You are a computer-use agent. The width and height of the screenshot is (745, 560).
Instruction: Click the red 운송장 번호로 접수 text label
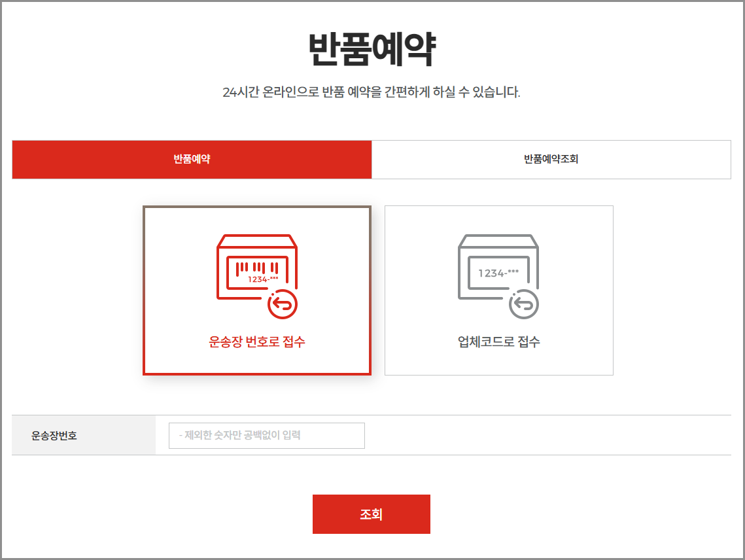tap(257, 340)
